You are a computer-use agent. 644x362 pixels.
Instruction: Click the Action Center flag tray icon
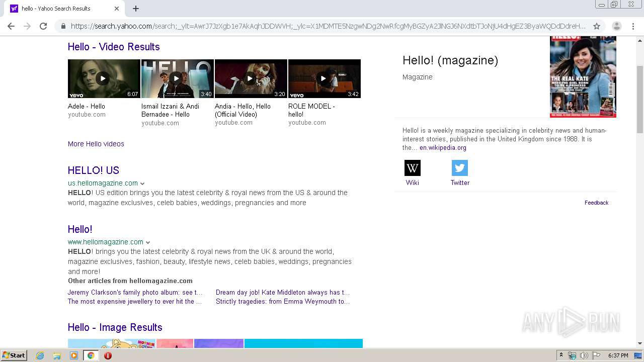595,355
